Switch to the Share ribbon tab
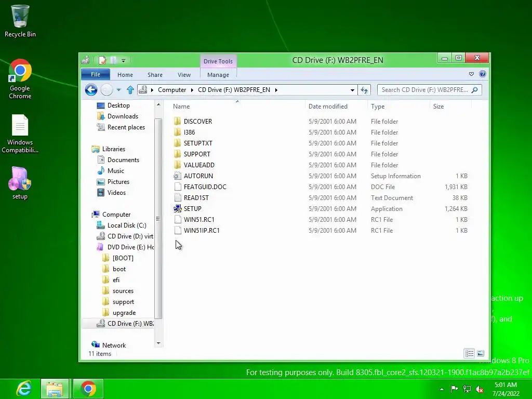532x399 pixels. (155, 75)
